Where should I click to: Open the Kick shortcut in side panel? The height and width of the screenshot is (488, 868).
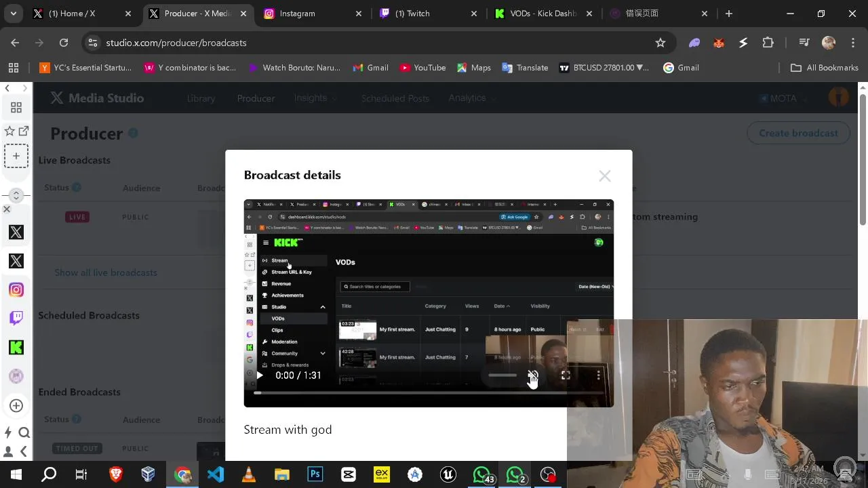pyautogui.click(x=16, y=347)
